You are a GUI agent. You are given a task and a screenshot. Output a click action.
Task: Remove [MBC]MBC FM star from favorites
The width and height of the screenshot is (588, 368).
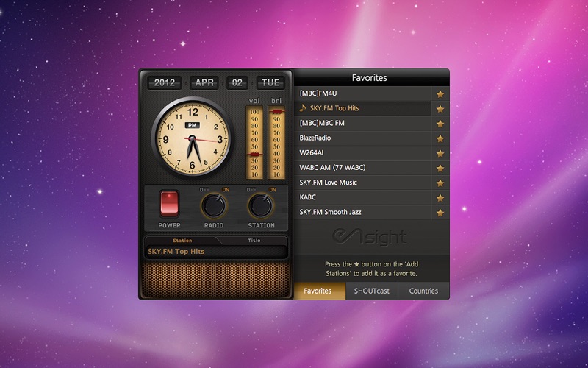440,124
